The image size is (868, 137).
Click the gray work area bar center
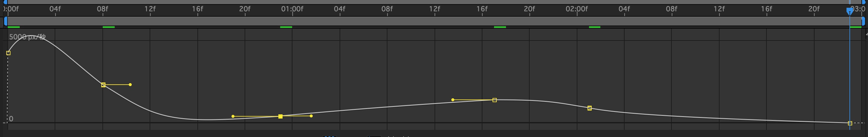tap(434, 21)
